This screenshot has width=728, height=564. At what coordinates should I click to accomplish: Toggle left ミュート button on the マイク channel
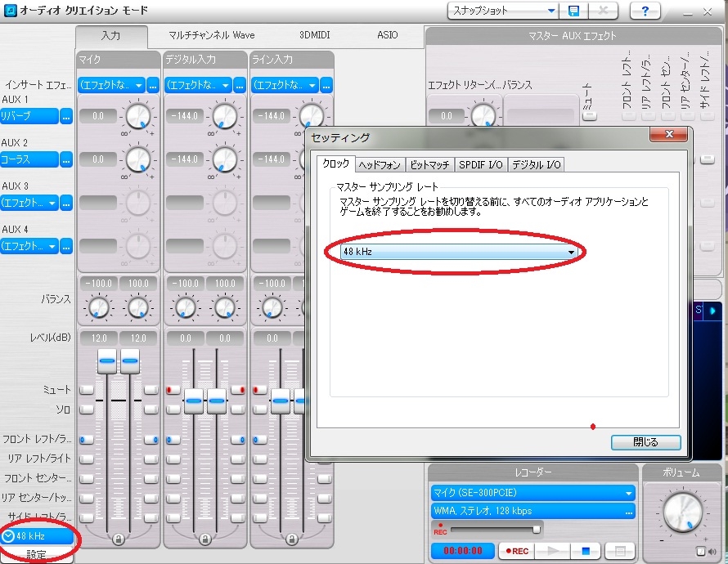[85, 391]
